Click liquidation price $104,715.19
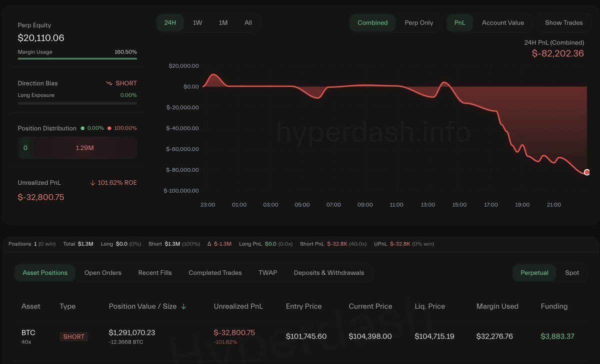The height and width of the screenshot is (364, 600). 434,337
